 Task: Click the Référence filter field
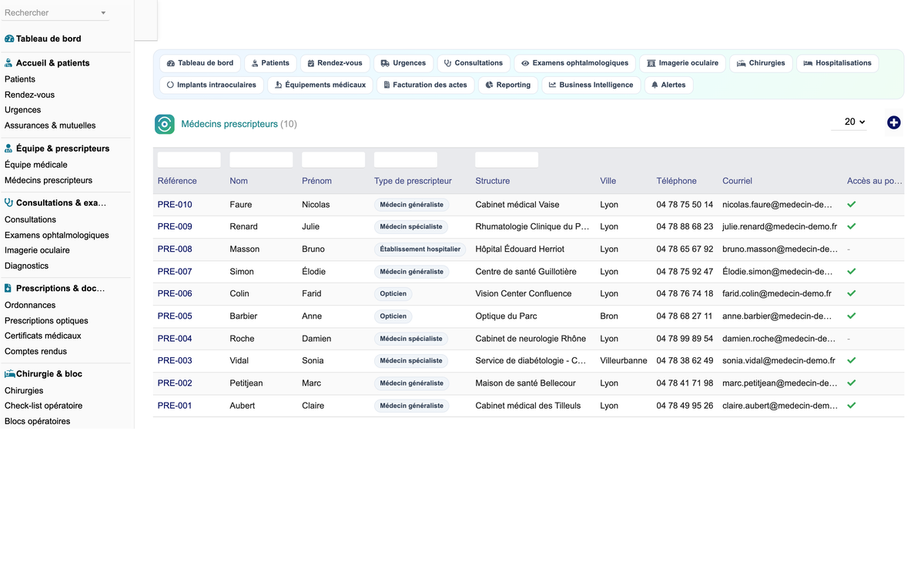(189, 159)
